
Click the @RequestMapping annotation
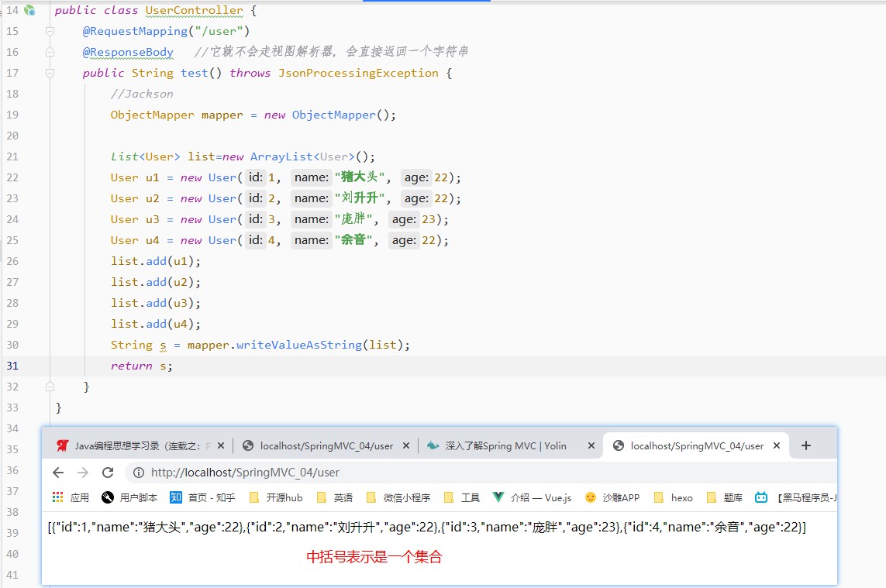coord(135,31)
